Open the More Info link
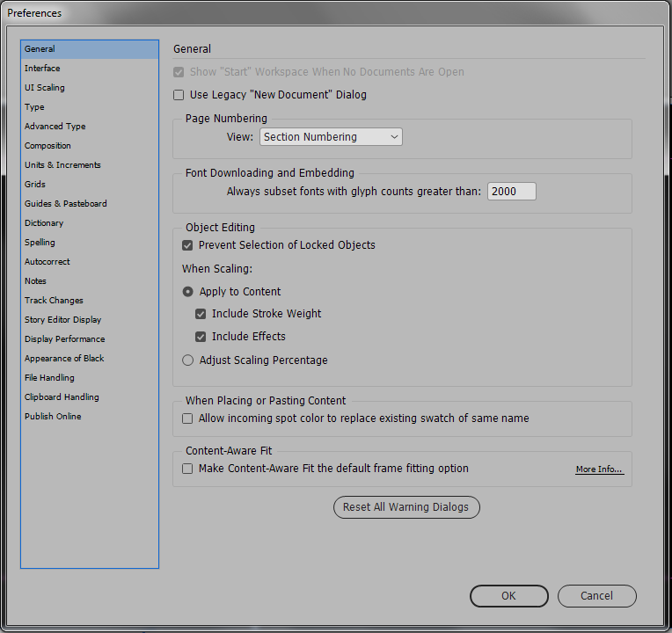The image size is (672, 633). [x=599, y=469]
